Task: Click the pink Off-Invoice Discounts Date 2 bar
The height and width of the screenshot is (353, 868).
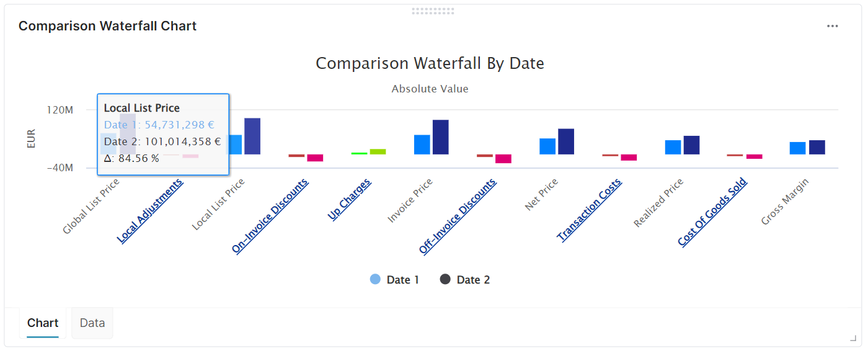Action: coord(503,159)
